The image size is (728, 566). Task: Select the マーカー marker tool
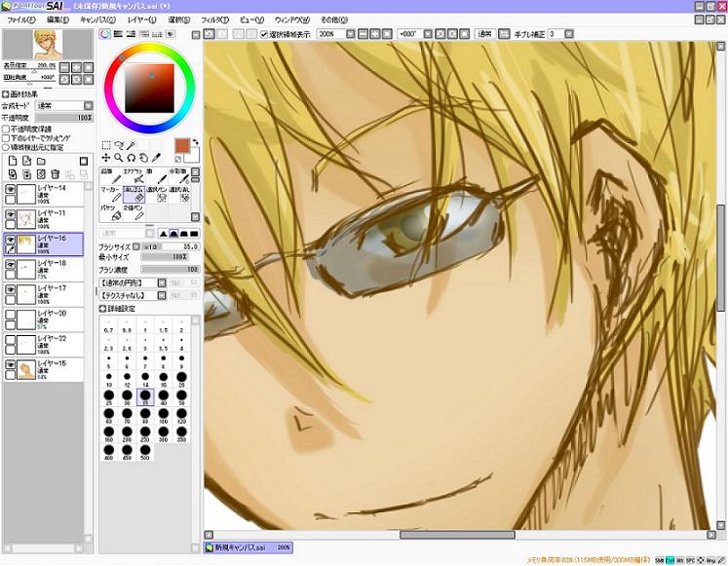point(111,195)
